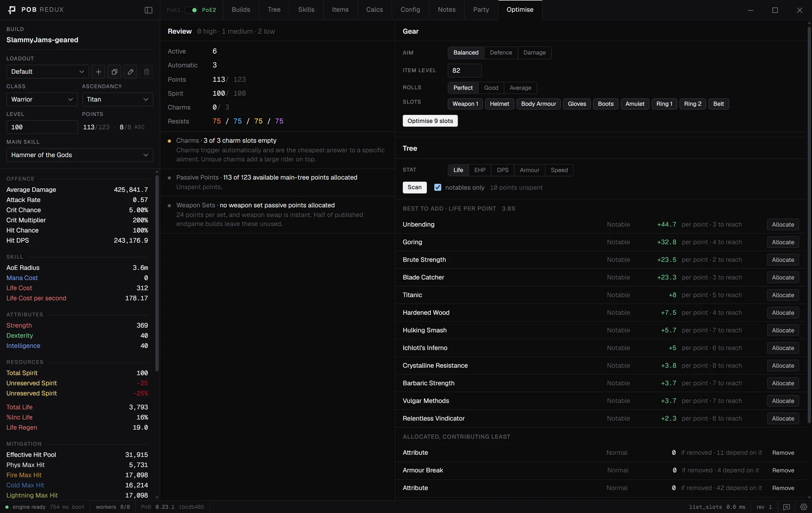
Task: Toggle the Weapon 1 slot chip
Action: point(465,104)
